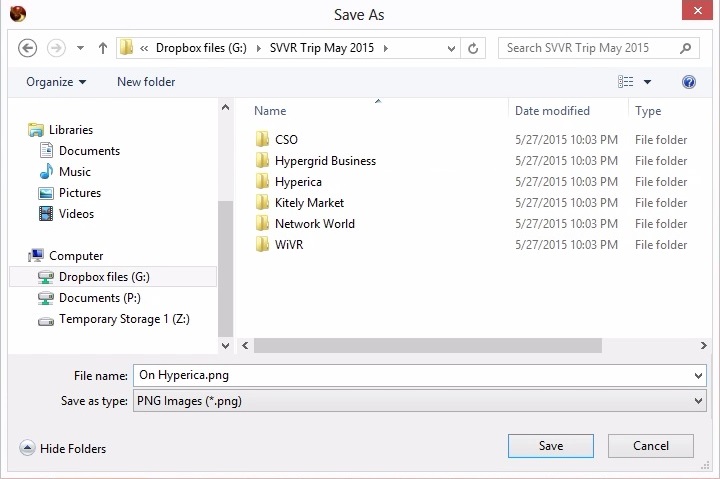Select Temporary Storage 1 (Z:) drive

114,319
